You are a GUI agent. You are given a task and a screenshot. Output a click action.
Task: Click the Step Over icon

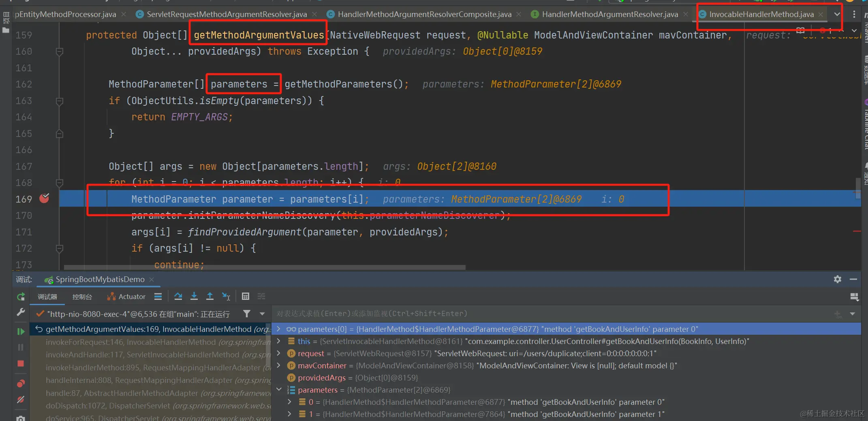point(178,297)
